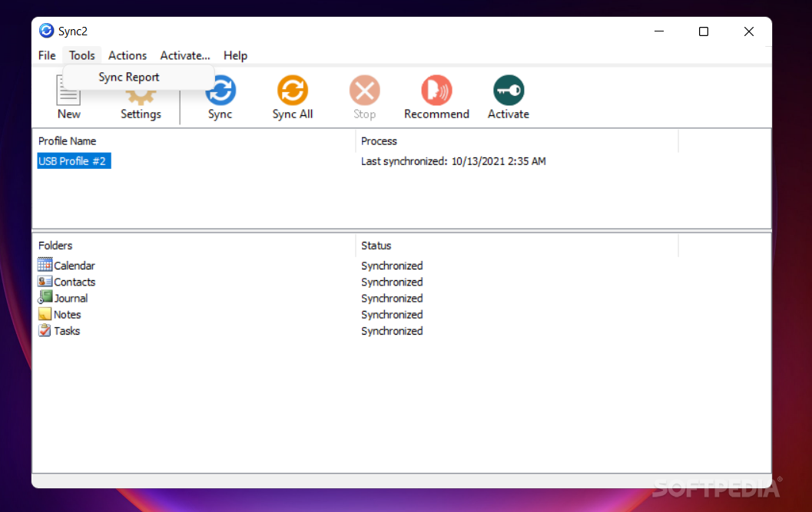The width and height of the screenshot is (812, 512).
Task: Click the Notes folder icon
Action: [x=45, y=314]
